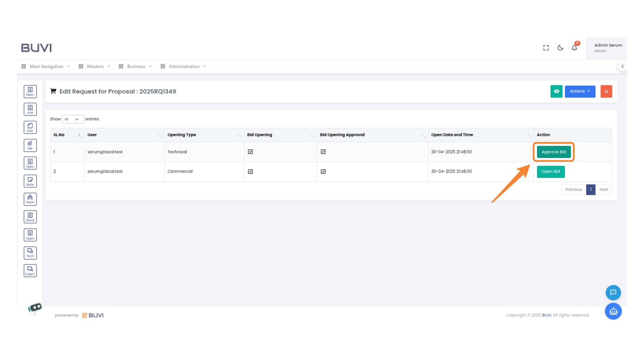The width and height of the screenshot is (644, 362).
Task: Click the Claim sidebar icon
Action: [30, 271]
